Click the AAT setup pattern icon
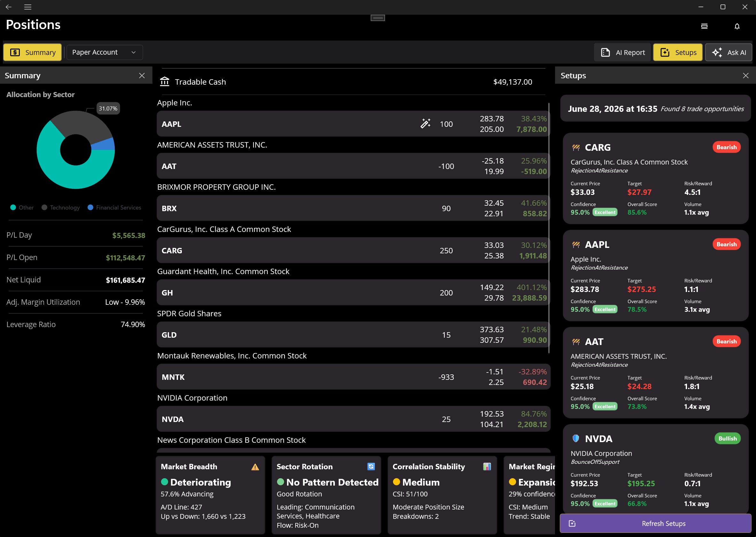The height and width of the screenshot is (537, 756). 576,342
